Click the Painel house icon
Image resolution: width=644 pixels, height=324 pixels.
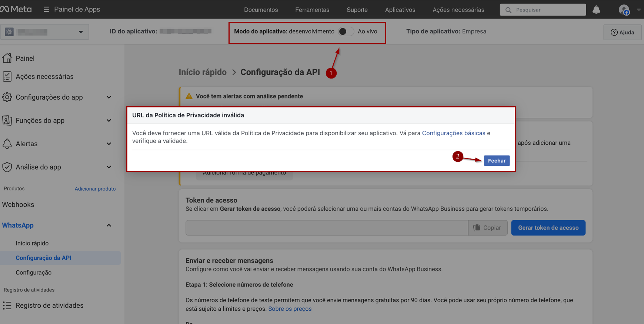pyautogui.click(x=7, y=58)
